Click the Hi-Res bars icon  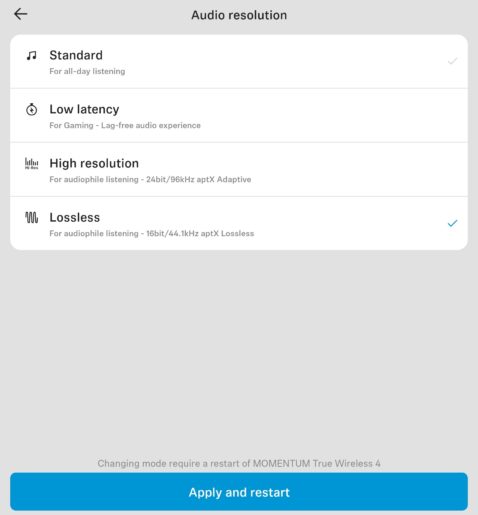coord(32,163)
